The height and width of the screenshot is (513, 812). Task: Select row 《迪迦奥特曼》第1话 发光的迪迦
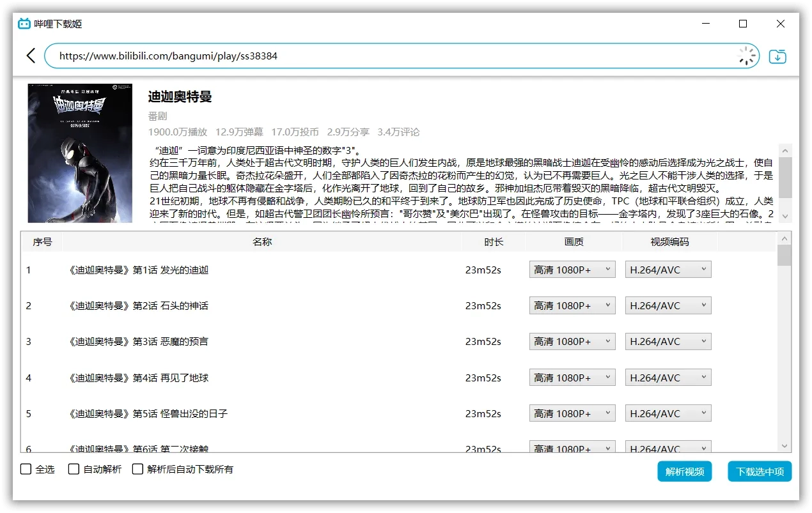[x=399, y=270]
